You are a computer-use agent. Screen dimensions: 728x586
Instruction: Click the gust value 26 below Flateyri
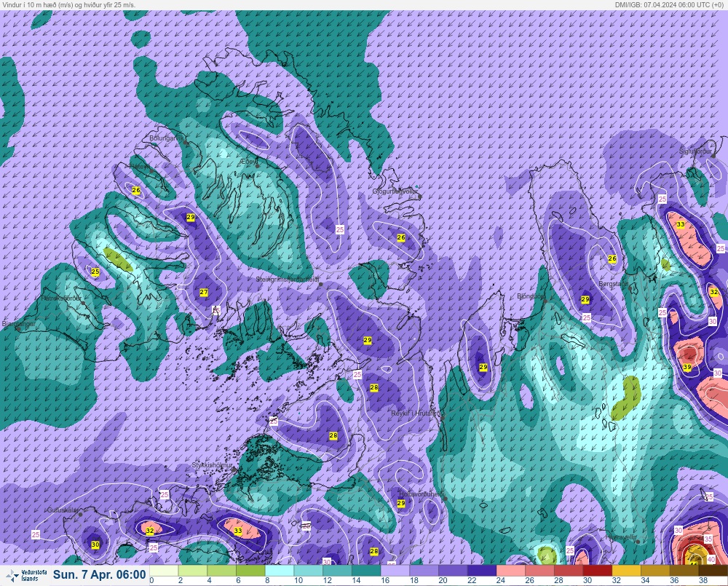point(135,190)
